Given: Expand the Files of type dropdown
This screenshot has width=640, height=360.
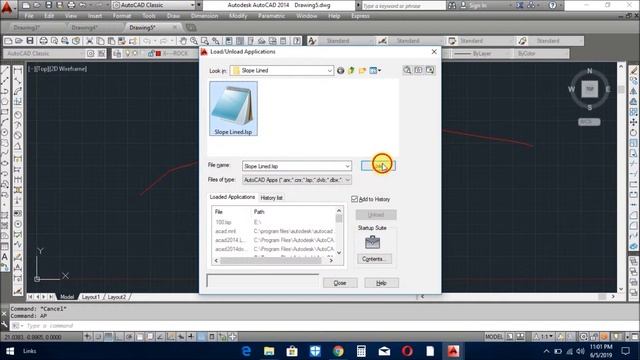Looking at the screenshot, I should click(347, 180).
